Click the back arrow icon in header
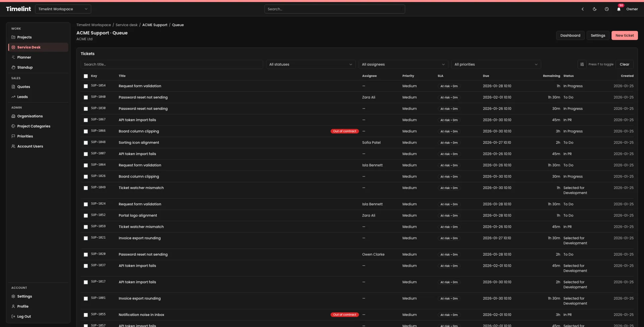This screenshot has width=644, height=327. [x=583, y=9]
